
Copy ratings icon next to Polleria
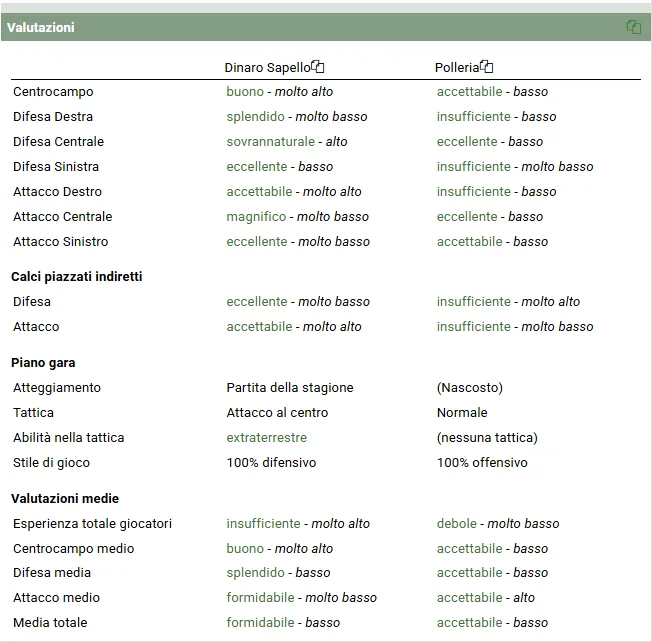click(487, 67)
